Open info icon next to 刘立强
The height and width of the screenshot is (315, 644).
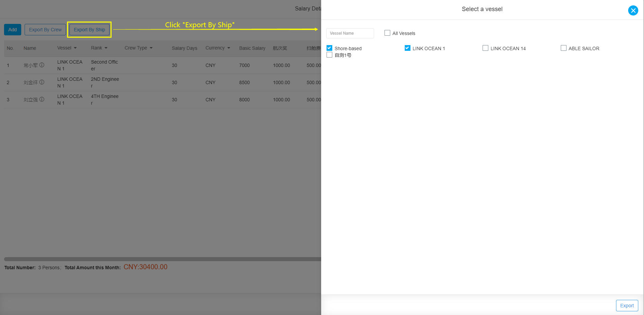[42, 99]
